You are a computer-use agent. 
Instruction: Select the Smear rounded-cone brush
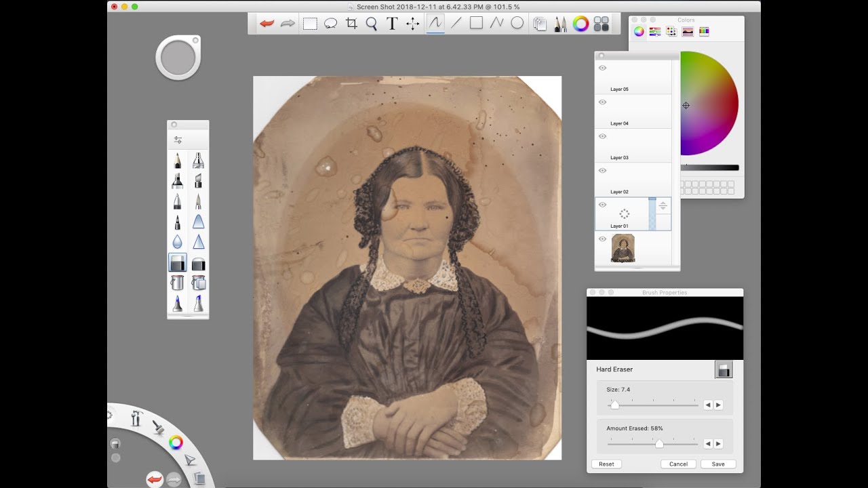point(198,222)
